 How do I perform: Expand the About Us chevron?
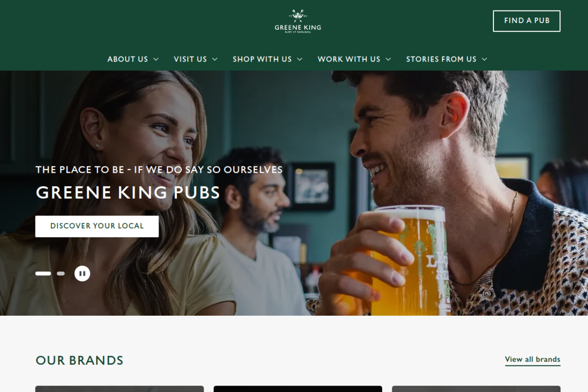pos(156,59)
